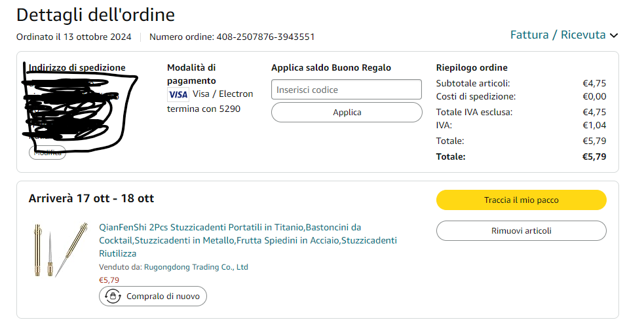Screen dimensions: 644x322
Task: Click the Traccia il mio pacco button
Action: coord(521,200)
